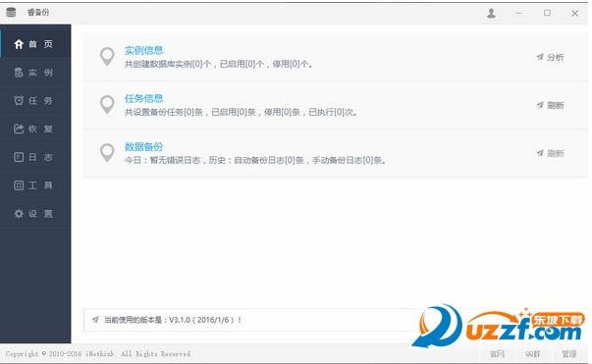Click location pin icon beside 数据备份
The height and width of the screenshot is (364, 592).
click(107, 153)
